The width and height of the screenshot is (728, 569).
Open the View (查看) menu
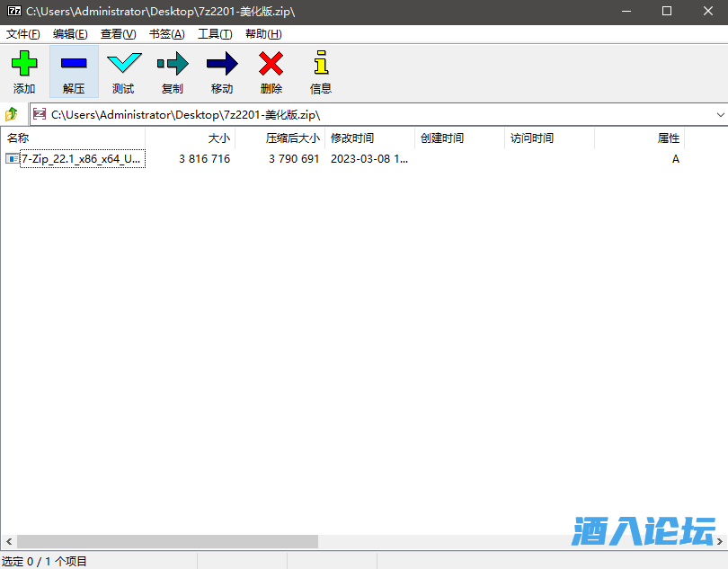[x=118, y=34]
